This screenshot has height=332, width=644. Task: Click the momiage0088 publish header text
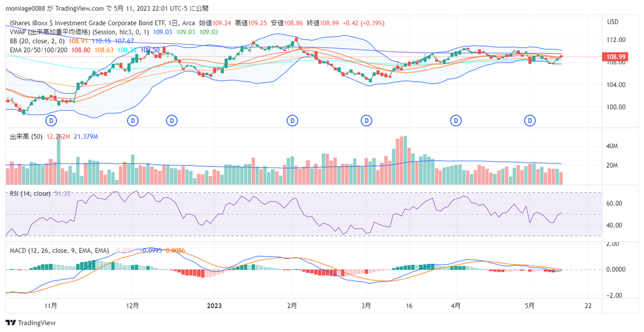[x=107, y=8]
